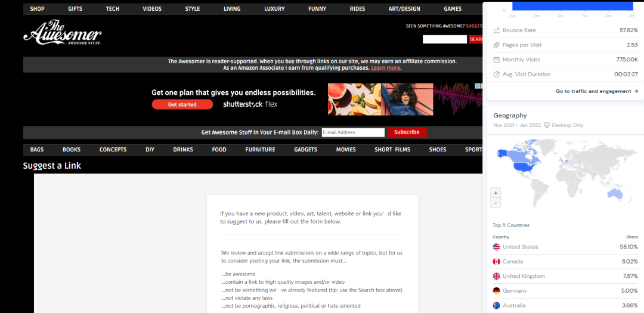Image resolution: width=644 pixels, height=313 pixels.
Task: Click the Monthly Visits calendar icon
Action: click(497, 60)
